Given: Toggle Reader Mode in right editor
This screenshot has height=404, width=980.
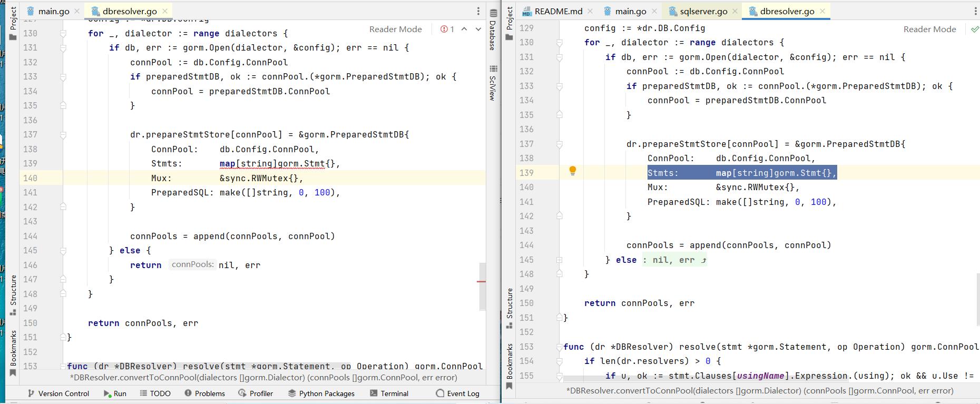Looking at the screenshot, I should point(929,29).
